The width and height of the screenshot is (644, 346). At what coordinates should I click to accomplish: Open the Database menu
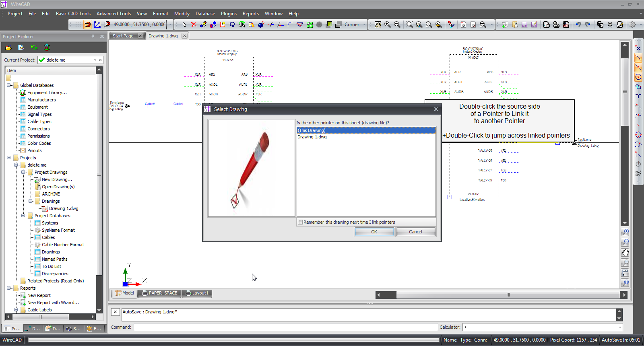coord(205,14)
